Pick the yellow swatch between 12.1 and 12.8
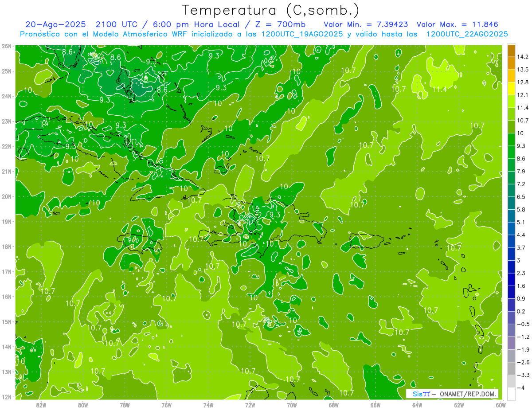 (511, 89)
